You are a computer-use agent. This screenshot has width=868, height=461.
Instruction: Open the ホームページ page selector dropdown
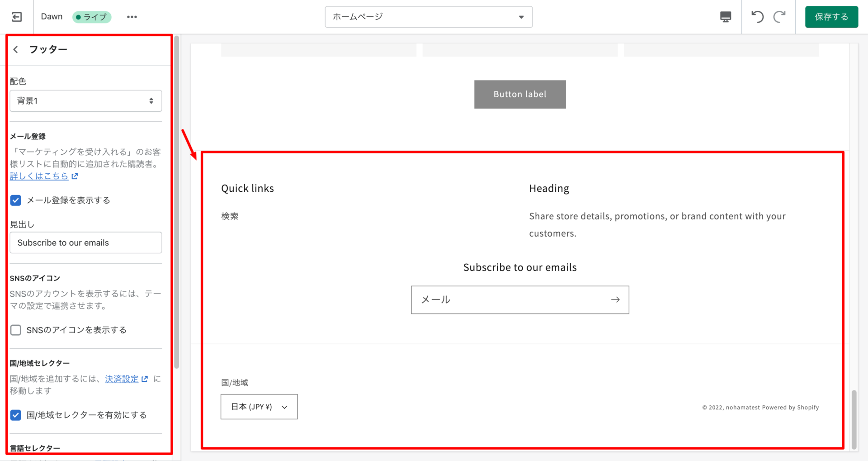[x=428, y=17]
